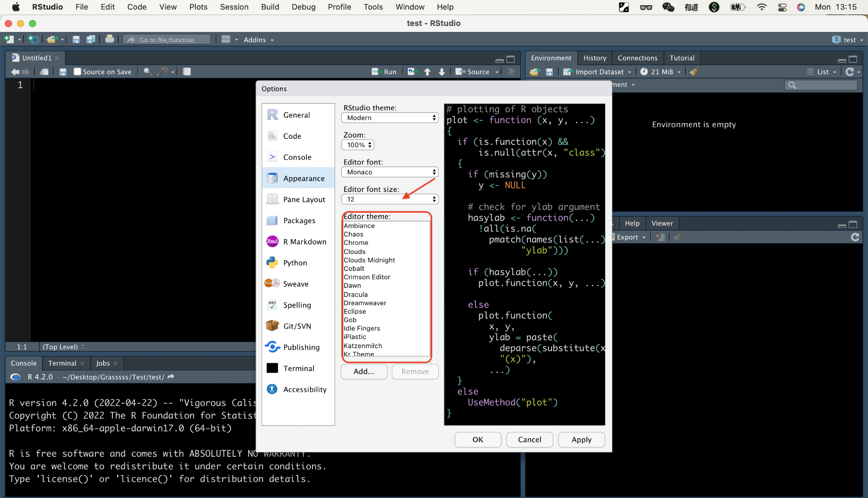Open the Editor font size dropdown
Viewport: 868px width, 498px height.
tap(390, 199)
